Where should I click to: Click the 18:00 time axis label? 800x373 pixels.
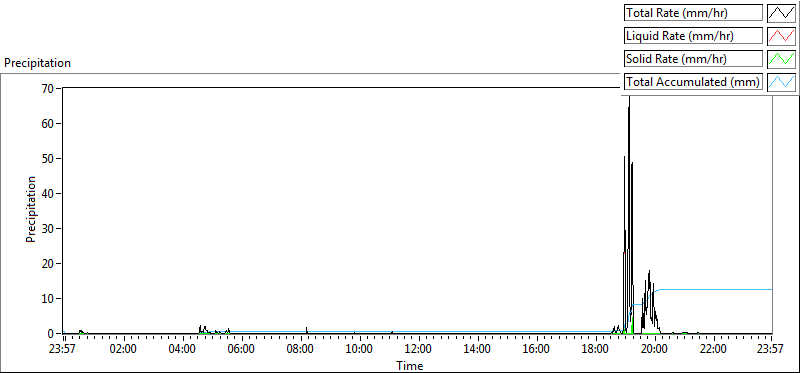[x=596, y=350]
